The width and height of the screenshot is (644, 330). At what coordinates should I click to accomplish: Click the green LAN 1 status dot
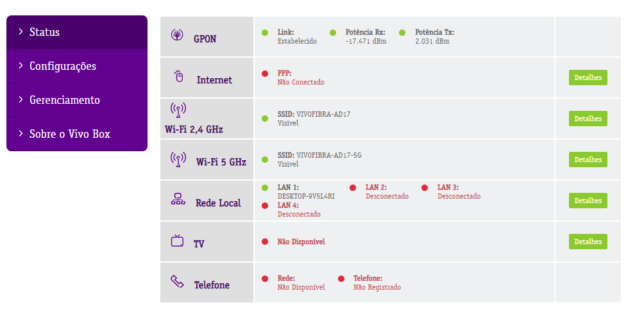[x=265, y=188]
